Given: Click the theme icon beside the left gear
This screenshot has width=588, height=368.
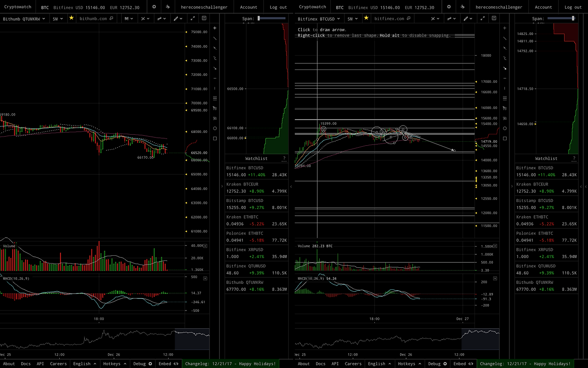Looking at the screenshot, I should point(168,7).
